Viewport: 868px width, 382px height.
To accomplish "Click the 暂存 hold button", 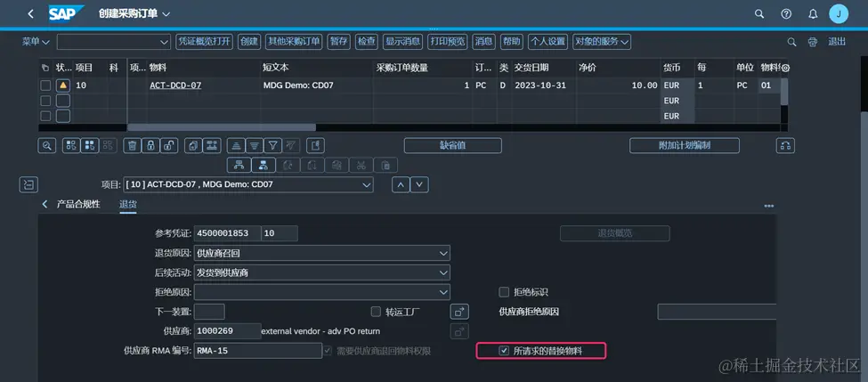I will [x=339, y=42].
